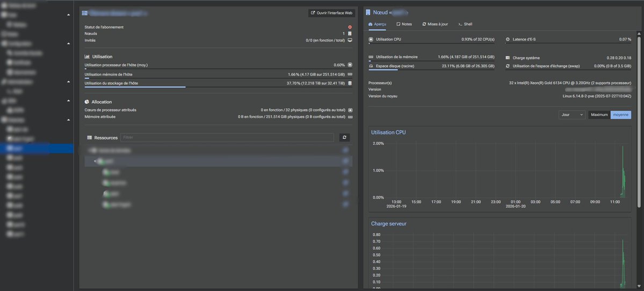Select the Maximum graph mode
The height and width of the screenshot is (291, 644).
(x=599, y=115)
